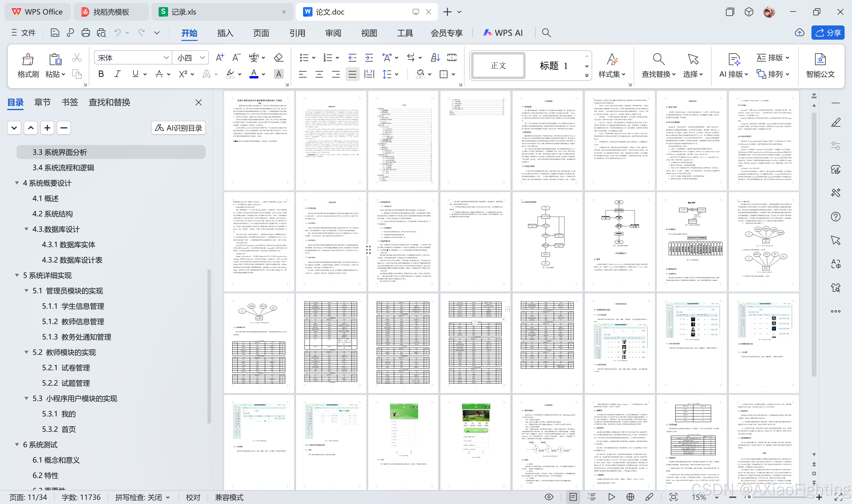Open the 插入 ribbon tab
This screenshot has width=852, height=504.
point(225,33)
